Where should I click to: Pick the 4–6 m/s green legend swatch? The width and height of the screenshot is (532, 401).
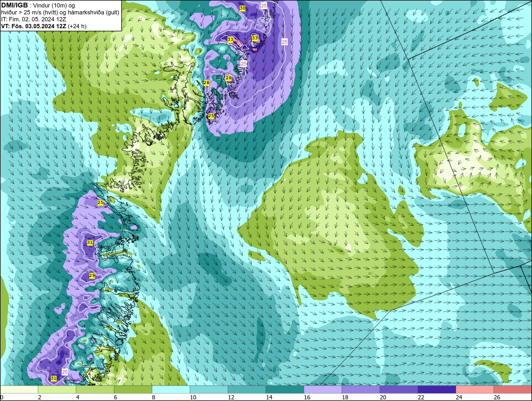[x=95, y=389]
